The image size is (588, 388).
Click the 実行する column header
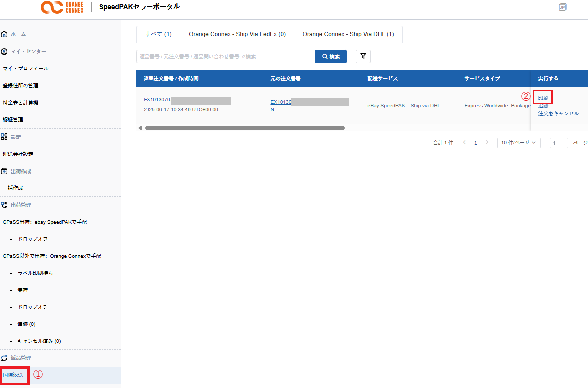[548, 78]
